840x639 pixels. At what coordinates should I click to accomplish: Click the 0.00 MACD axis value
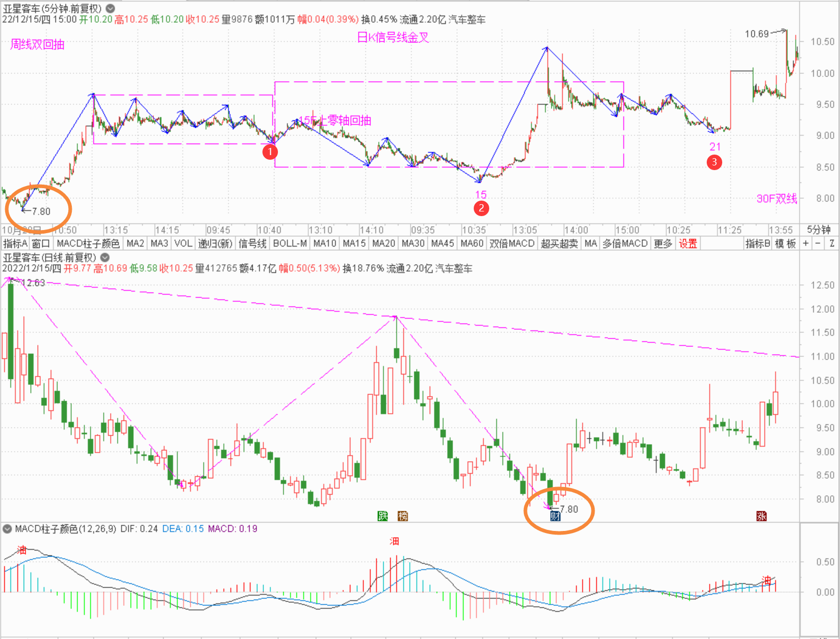[825, 592]
